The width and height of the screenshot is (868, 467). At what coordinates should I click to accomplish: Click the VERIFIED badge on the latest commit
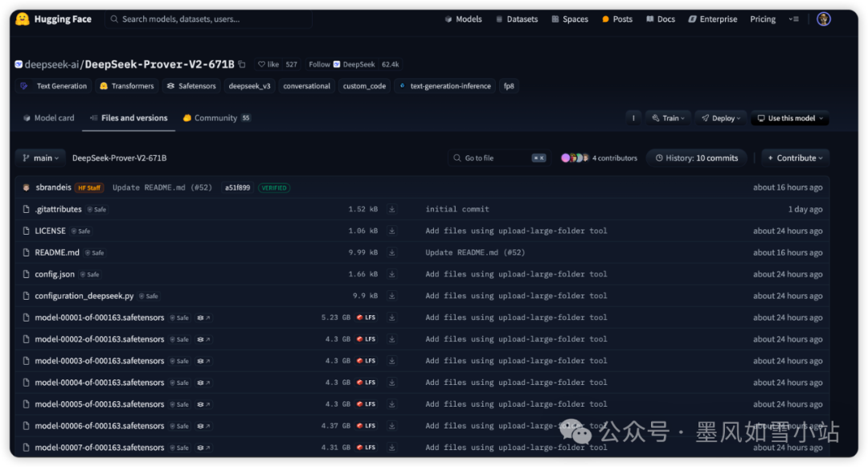273,186
